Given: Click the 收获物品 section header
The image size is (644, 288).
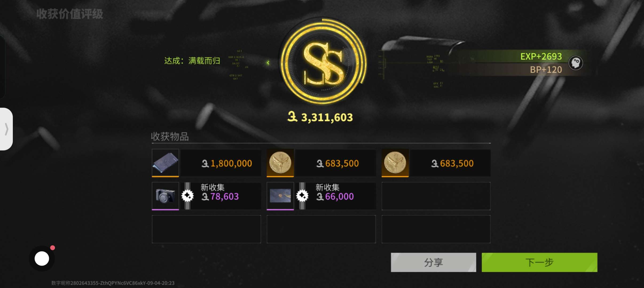Looking at the screenshot, I should pyautogui.click(x=170, y=137).
